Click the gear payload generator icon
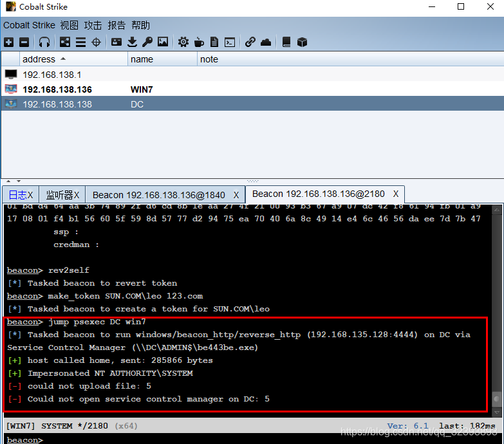Image resolution: width=504 pixels, height=444 pixels. tap(183, 42)
